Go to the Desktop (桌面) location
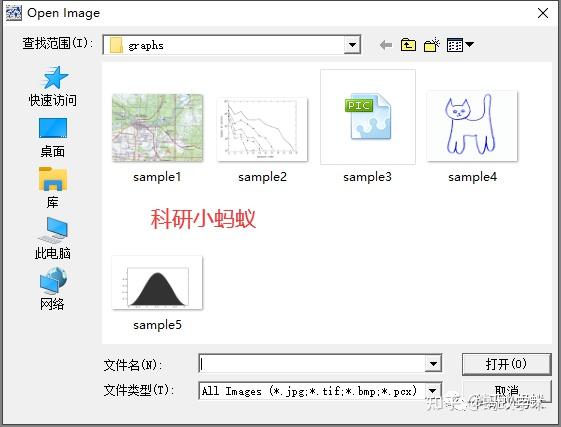Viewport: 561px width, 427px height. (x=53, y=138)
